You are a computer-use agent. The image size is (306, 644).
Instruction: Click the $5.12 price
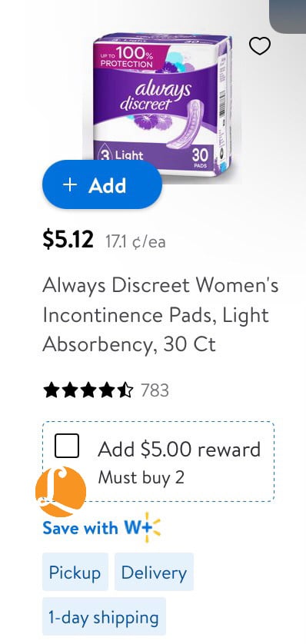tap(68, 240)
